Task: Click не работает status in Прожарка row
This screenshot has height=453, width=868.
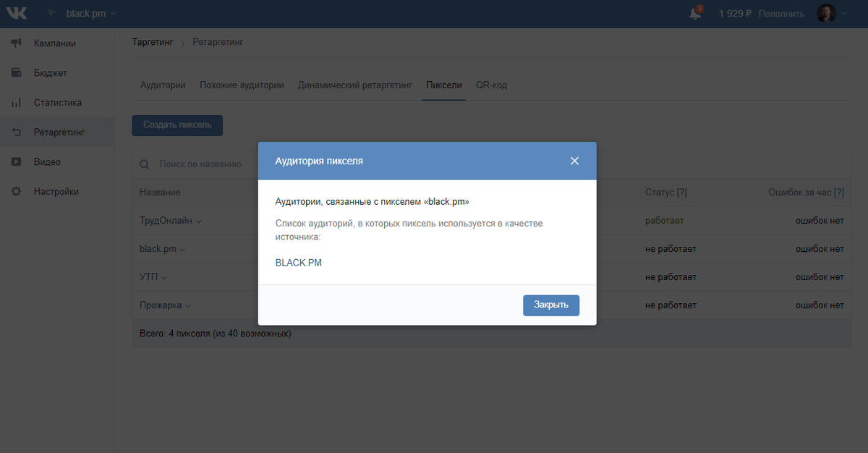Action: point(671,305)
